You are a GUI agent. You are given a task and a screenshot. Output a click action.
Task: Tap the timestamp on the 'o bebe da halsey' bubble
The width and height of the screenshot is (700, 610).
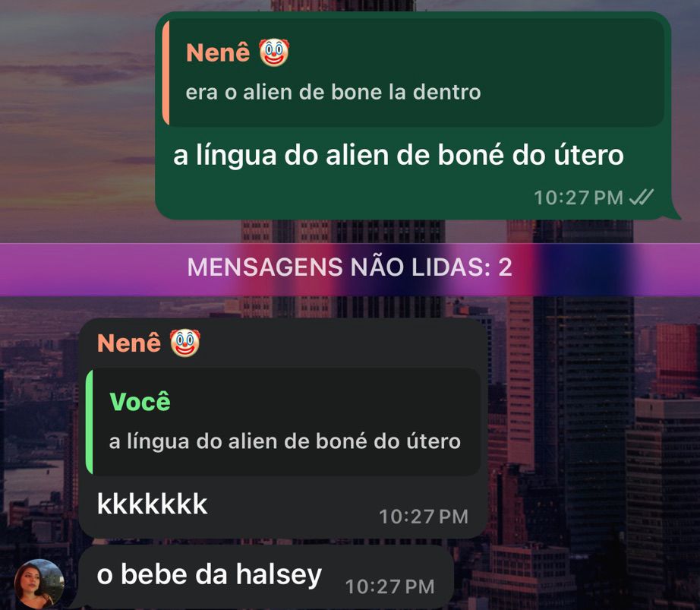pos(389,586)
